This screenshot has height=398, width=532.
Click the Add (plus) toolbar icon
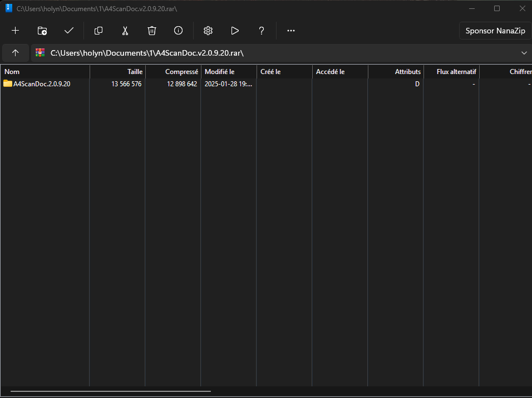pos(16,31)
